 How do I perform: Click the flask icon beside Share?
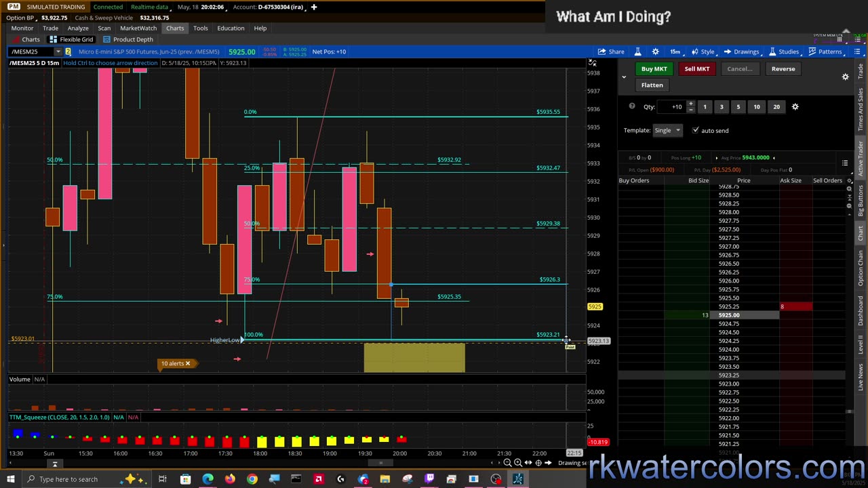pyautogui.click(x=637, y=52)
